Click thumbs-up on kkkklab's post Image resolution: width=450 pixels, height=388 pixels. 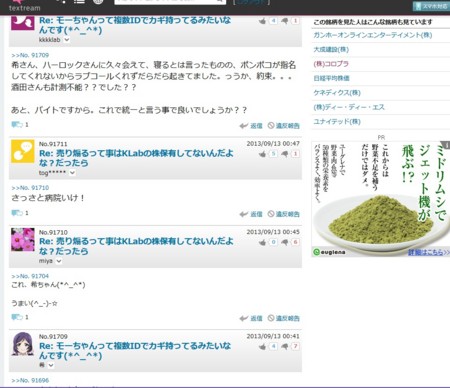click(x=263, y=21)
